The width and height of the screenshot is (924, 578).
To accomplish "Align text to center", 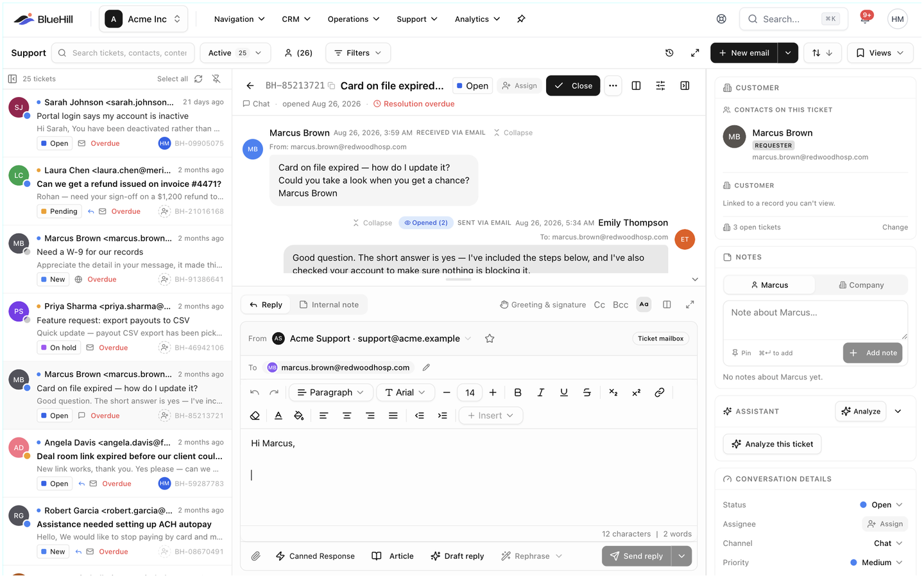I will pos(346,416).
